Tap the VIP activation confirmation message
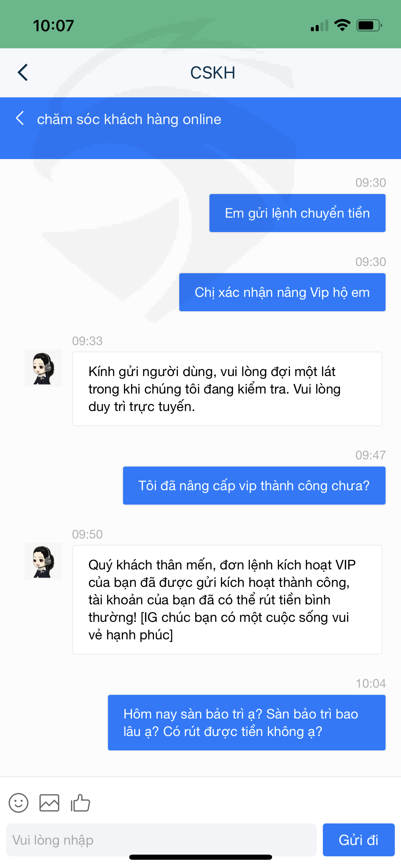The width and height of the screenshot is (401, 868). (x=227, y=600)
